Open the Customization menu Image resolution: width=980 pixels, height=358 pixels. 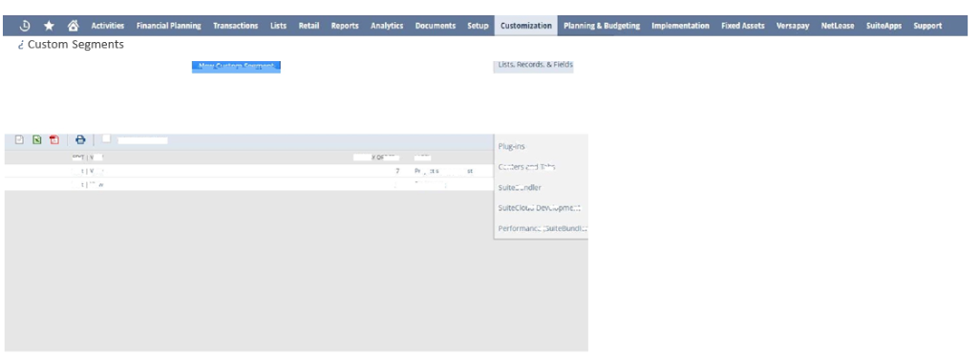(526, 26)
